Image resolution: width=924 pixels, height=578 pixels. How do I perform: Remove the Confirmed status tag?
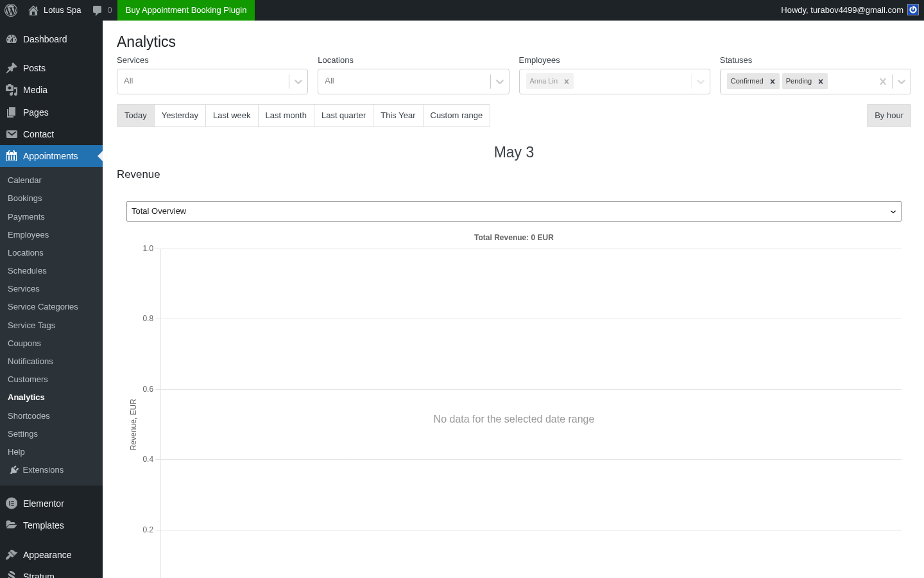coord(773,82)
